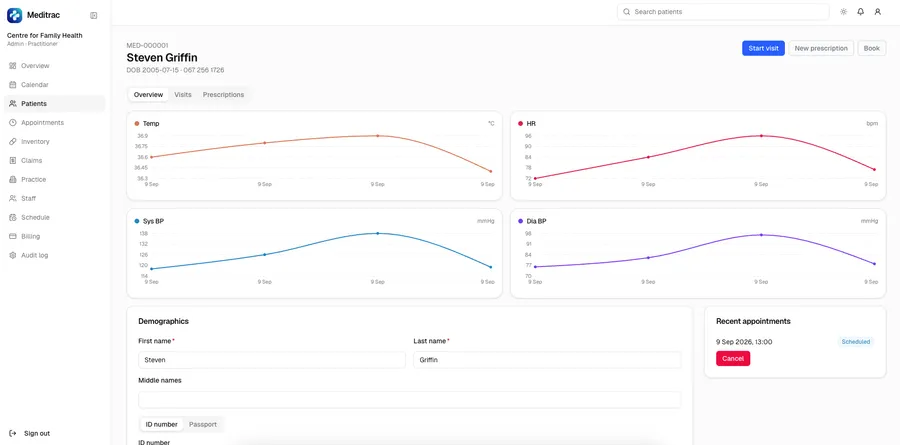Image resolution: width=900 pixels, height=445 pixels.
Task: Focus the Search patients field
Action: (x=723, y=11)
